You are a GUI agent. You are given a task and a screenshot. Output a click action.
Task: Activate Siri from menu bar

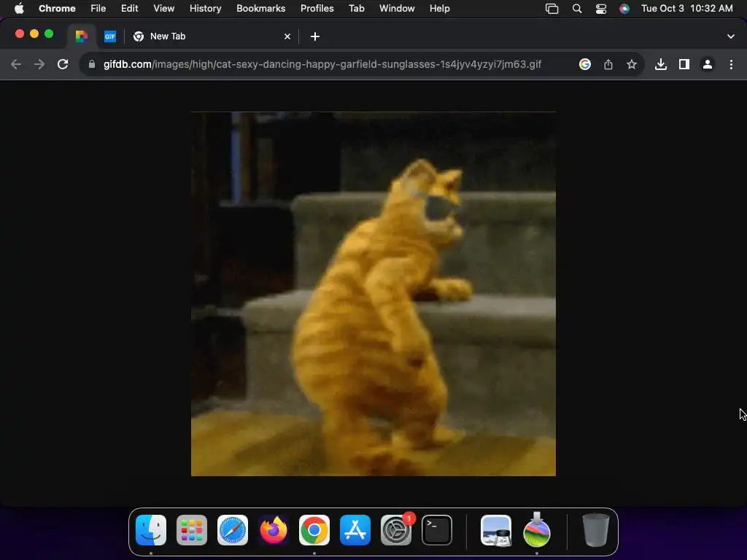[624, 9]
